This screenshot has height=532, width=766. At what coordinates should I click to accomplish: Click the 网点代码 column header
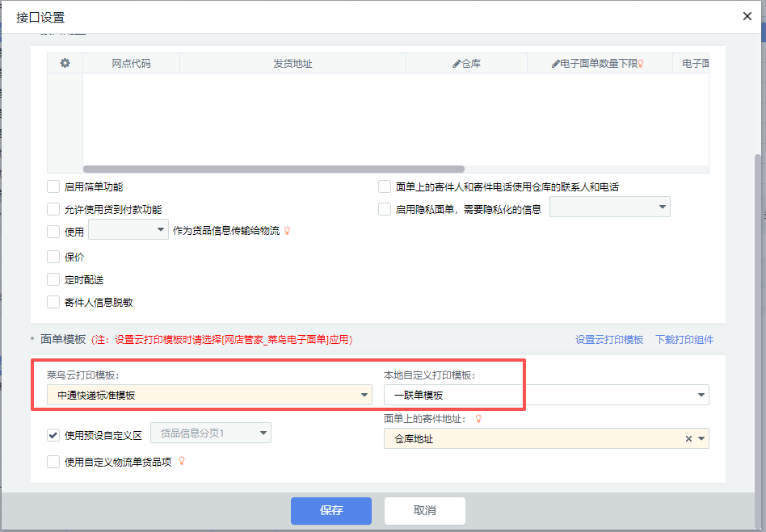pos(131,64)
